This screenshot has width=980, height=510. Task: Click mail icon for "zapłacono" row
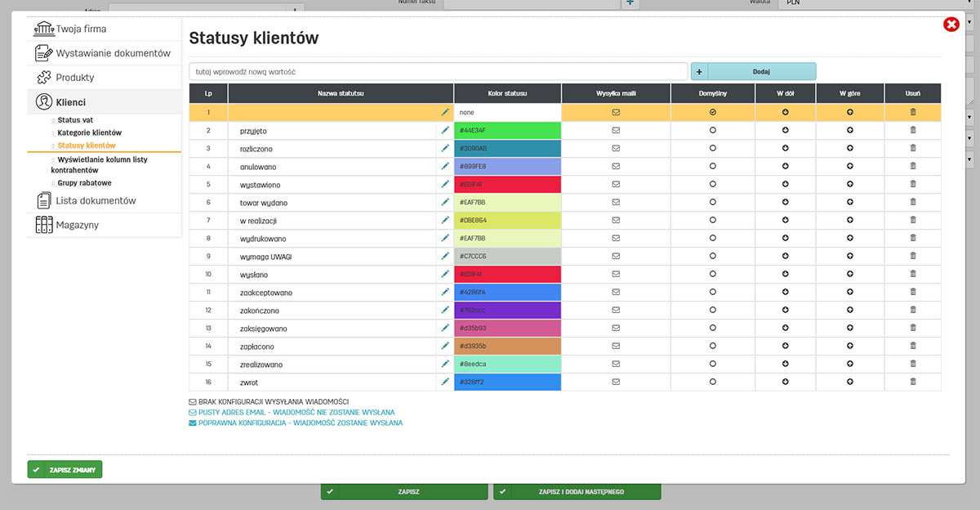click(616, 346)
